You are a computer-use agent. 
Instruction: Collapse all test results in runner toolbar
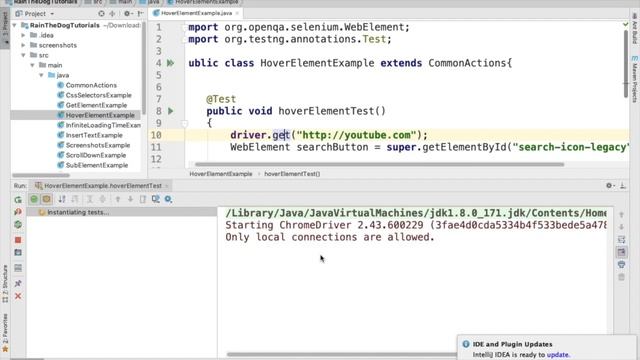pyautogui.click(x=102, y=199)
